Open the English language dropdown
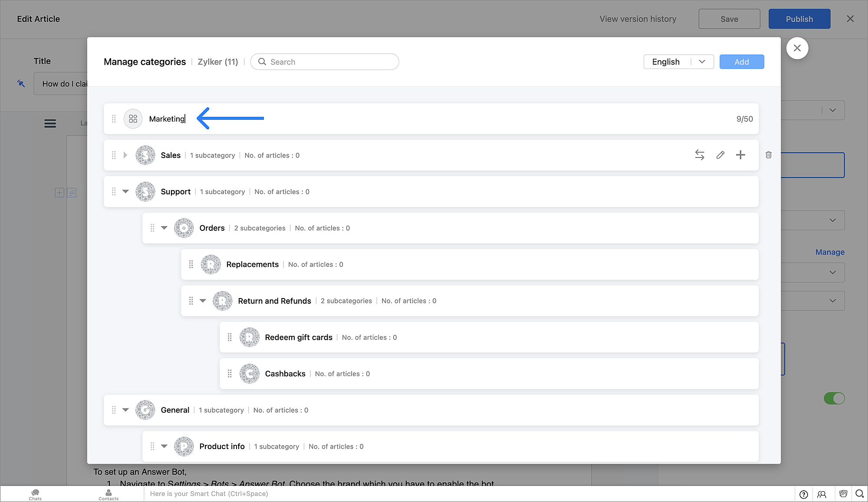Screen dimensions: 868x502 point(678,62)
